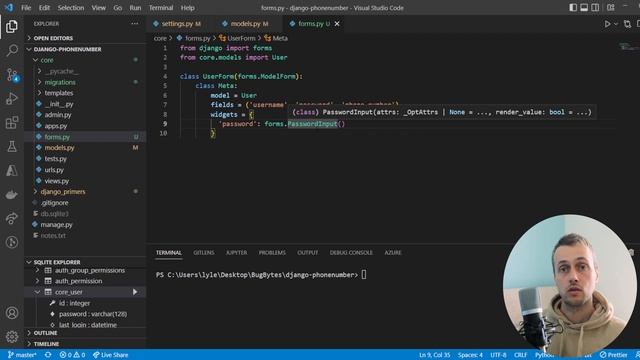Open the View menu
The image size is (640, 360).
tap(98, 8)
